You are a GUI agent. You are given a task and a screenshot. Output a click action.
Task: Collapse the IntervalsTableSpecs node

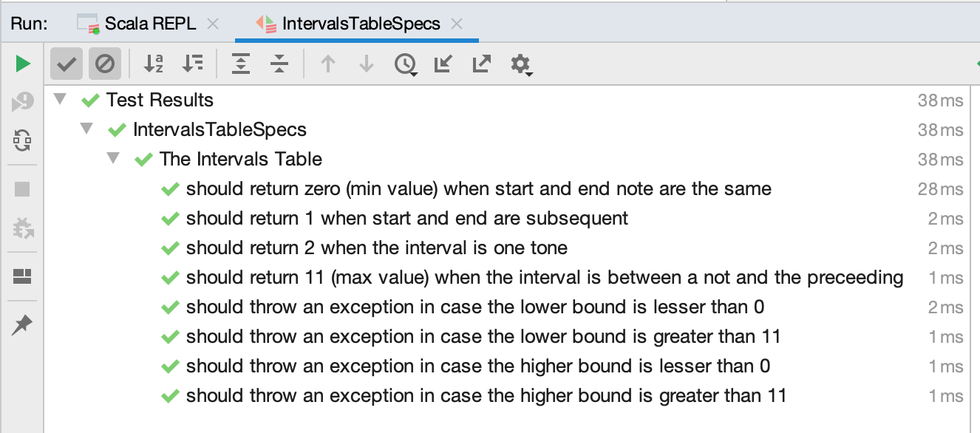87,129
